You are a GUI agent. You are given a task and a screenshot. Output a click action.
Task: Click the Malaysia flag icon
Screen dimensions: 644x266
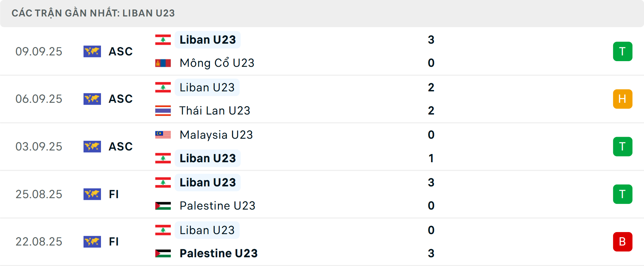coord(163,135)
